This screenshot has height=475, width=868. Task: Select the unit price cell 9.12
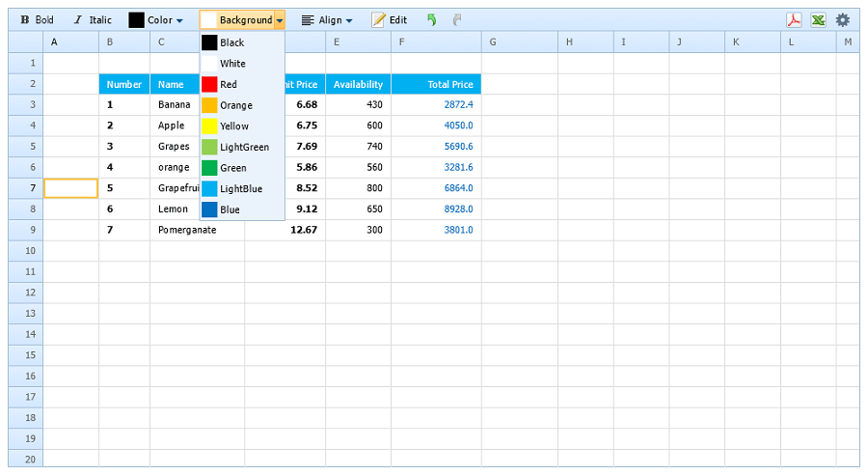pos(305,210)
